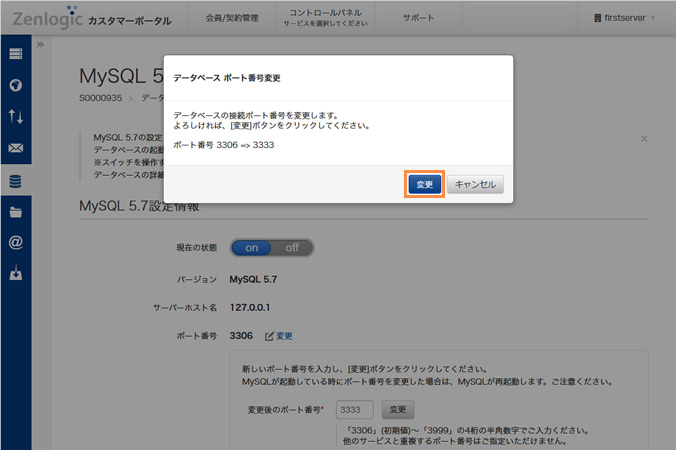Open the server list sidebar icon
Image resolution: width=676 pixels, height=450 pixels.
(x=16, y=54)
